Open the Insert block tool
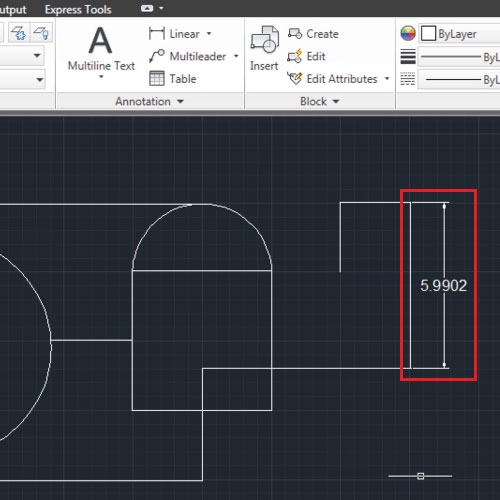500x500 pixels. pyautogui.click(x=264, y=48)
